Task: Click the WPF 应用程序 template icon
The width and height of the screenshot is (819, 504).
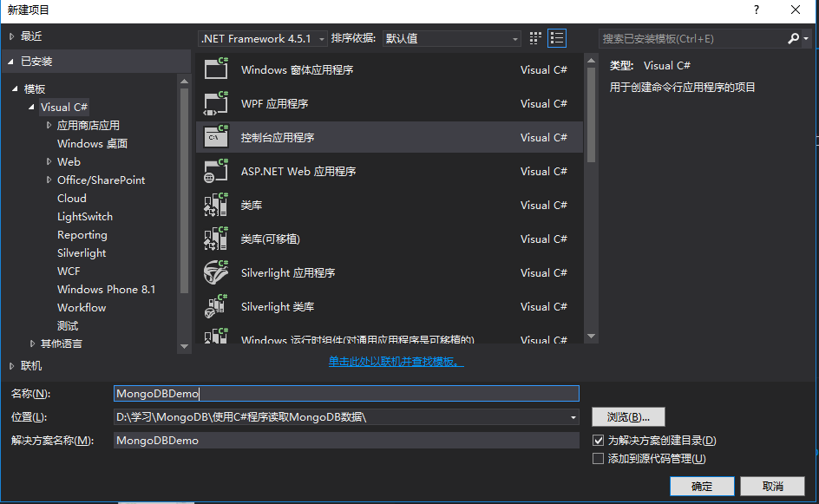Action: (216, 103)
